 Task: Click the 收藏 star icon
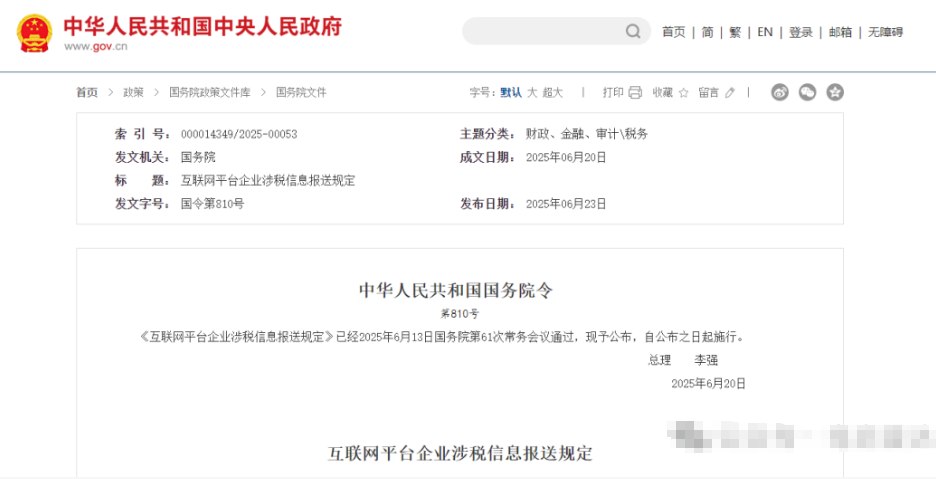tap(684, 93)
